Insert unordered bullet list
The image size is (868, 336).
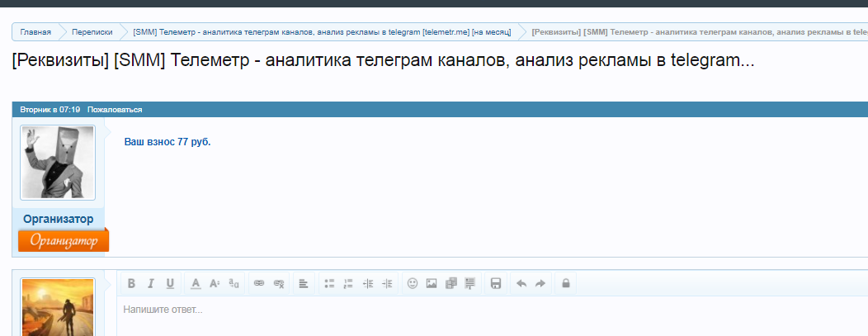(329, 283)
